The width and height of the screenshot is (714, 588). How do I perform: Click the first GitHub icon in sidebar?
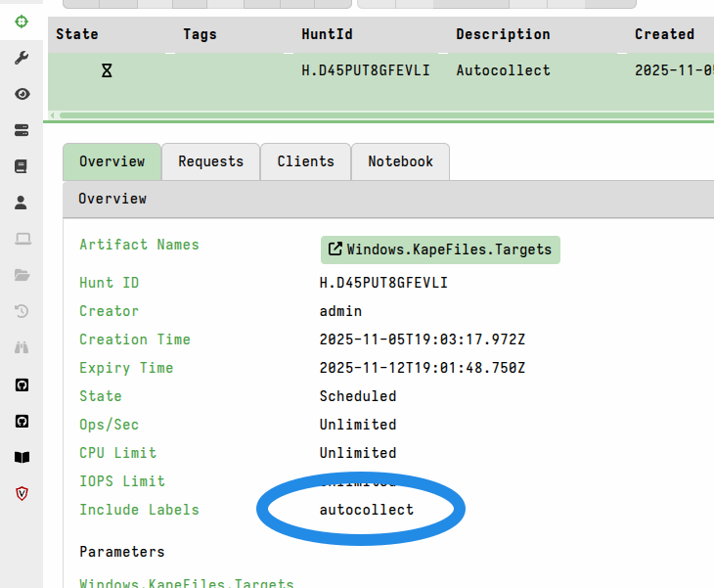click(22, 384)
